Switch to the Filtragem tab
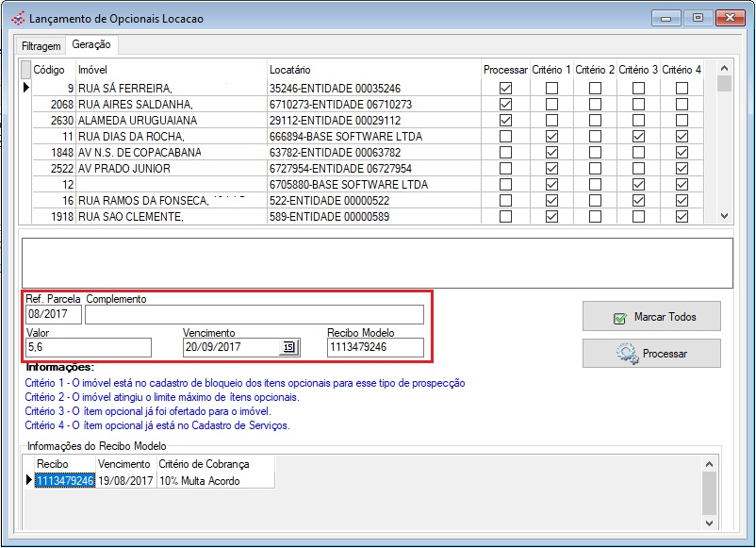756x548 pixels. pos(41,45)
